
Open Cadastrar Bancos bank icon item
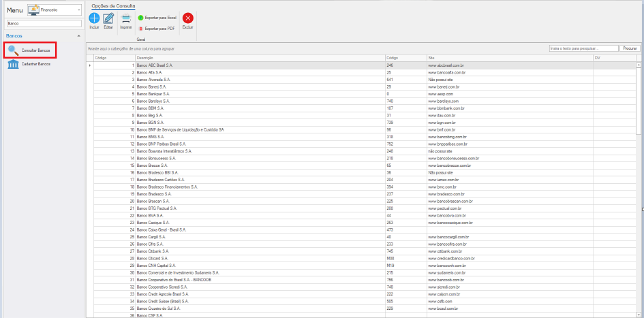pyautogui.click(x=29, y=65)
